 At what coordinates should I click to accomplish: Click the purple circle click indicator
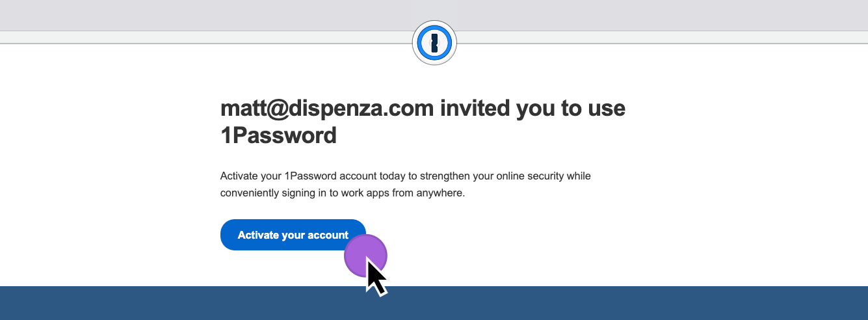coord(365,256)
